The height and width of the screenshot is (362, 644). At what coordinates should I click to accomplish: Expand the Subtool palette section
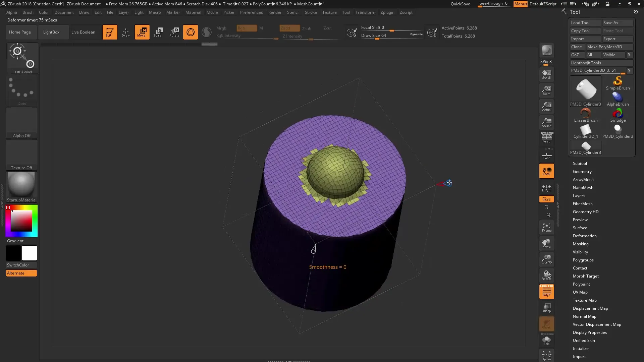point(580,164)
